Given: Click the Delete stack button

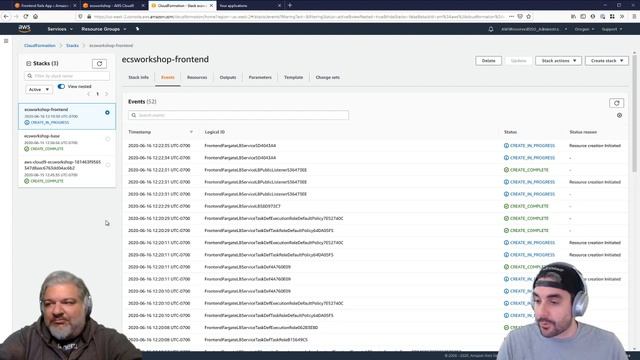Looking at the screenshot, I should coord(488,60).
